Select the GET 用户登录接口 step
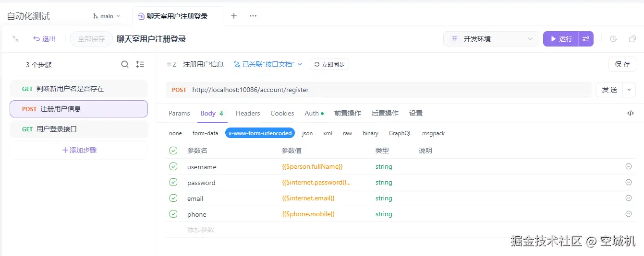 tap(79, 129)
